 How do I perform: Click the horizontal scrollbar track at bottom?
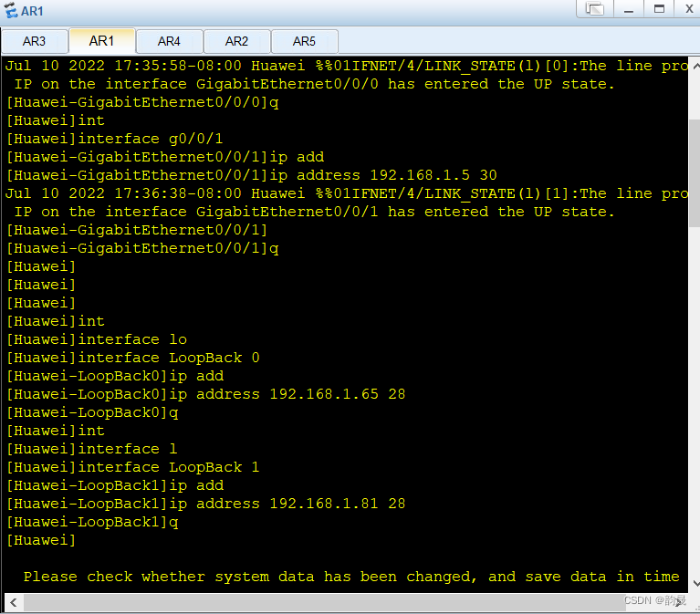[319, 601]
